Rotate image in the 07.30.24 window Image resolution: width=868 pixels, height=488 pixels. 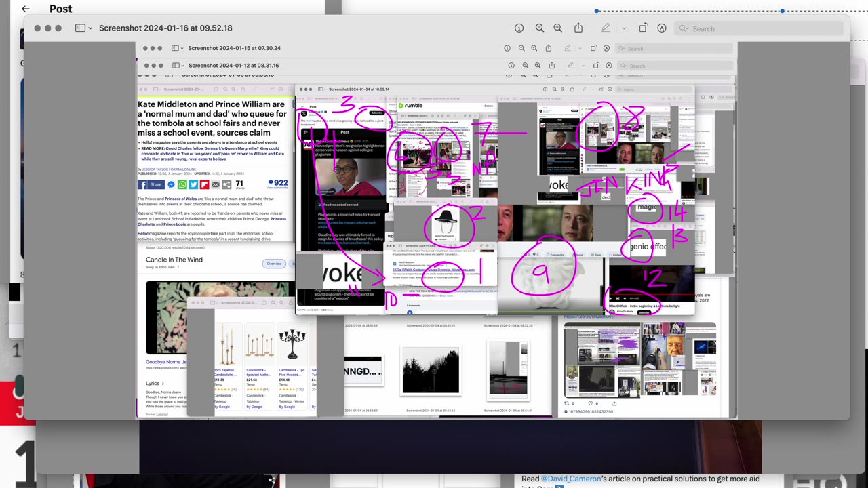coord(593,48)
